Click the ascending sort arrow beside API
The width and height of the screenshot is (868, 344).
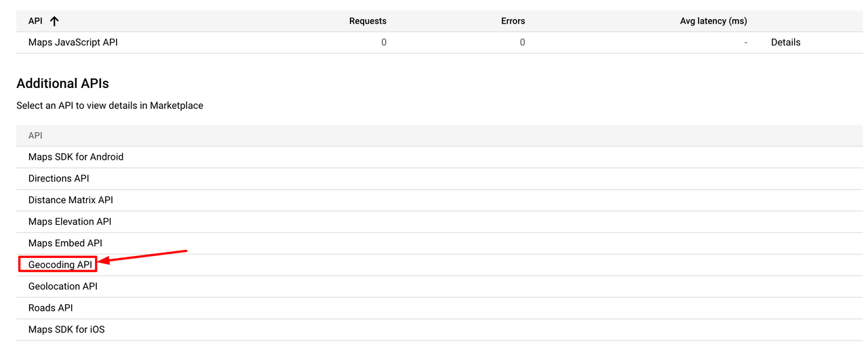[54, 21]
